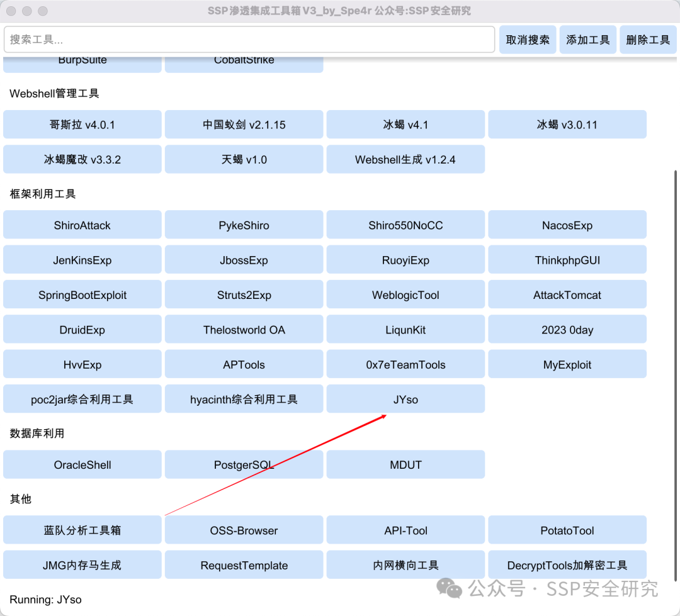This screenshot has height=616, width=680.
Task: Start 天蝎 v1.0
Action: coord(244,159)
